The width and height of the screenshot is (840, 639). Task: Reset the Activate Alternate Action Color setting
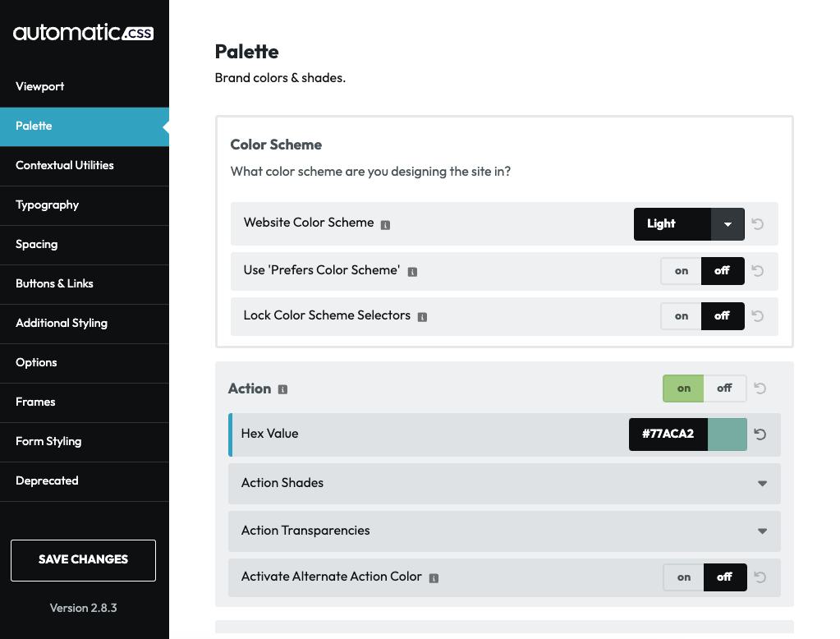click(x=760, y=577)
